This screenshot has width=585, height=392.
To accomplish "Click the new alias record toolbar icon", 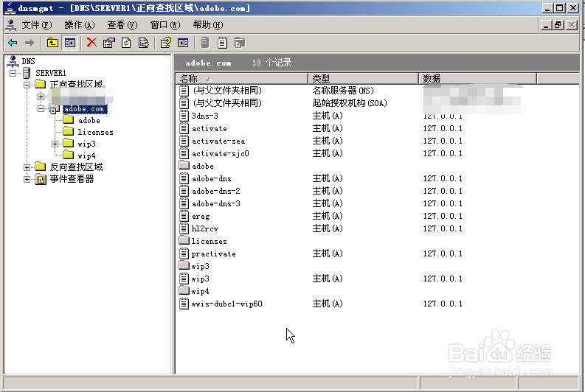I will pos(222,43).
